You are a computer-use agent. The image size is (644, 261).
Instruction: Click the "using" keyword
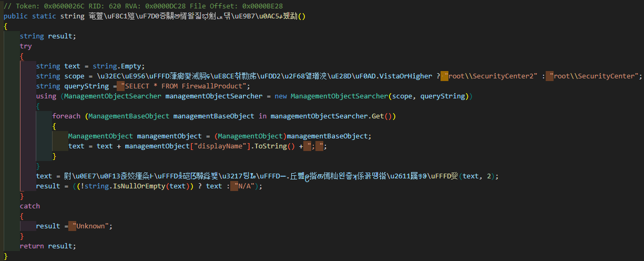pos(46,96)
